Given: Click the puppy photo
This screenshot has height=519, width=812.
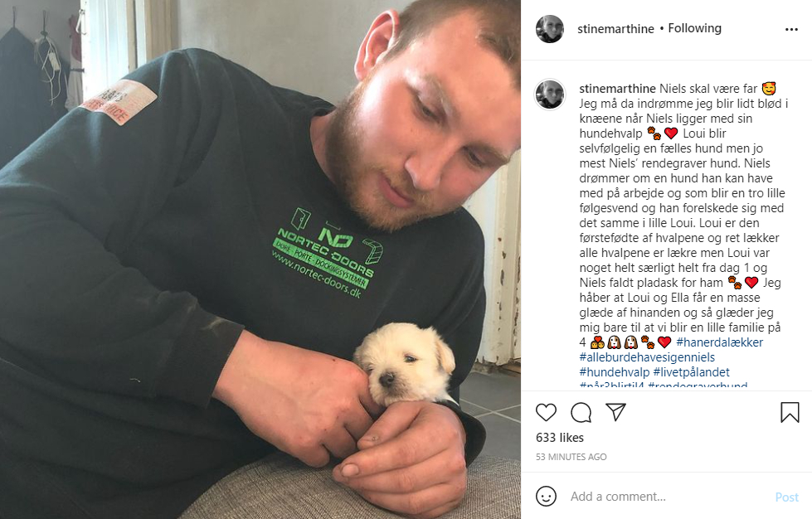Looking at the screenshot, I should click(x=260, y=259).
